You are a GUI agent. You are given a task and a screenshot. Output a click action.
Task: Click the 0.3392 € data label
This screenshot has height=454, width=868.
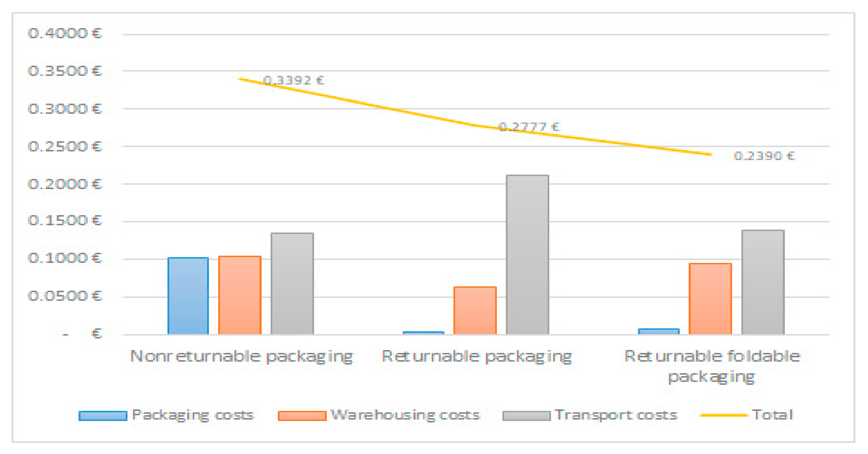[293, 80]
